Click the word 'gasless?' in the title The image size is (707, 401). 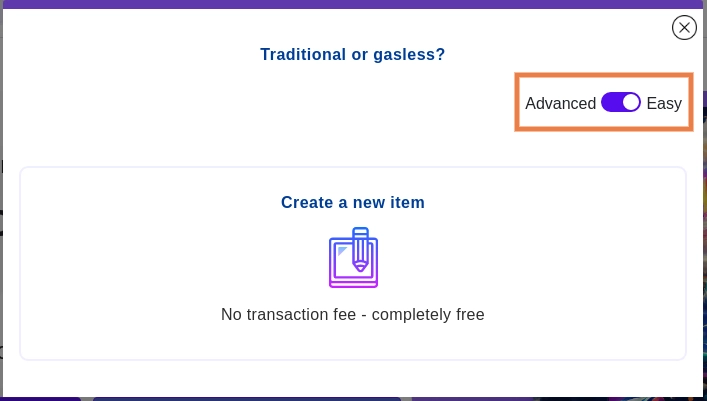tap(410, 54)
